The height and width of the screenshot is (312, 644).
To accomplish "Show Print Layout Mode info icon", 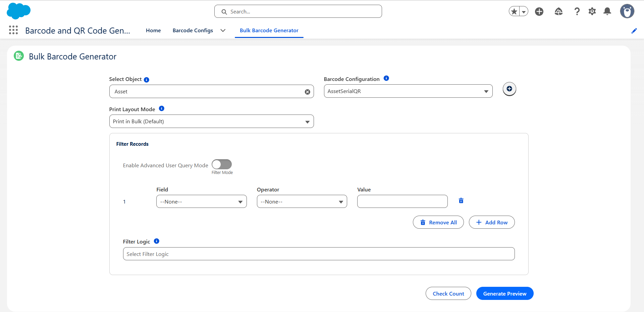I will click(162, 108).
